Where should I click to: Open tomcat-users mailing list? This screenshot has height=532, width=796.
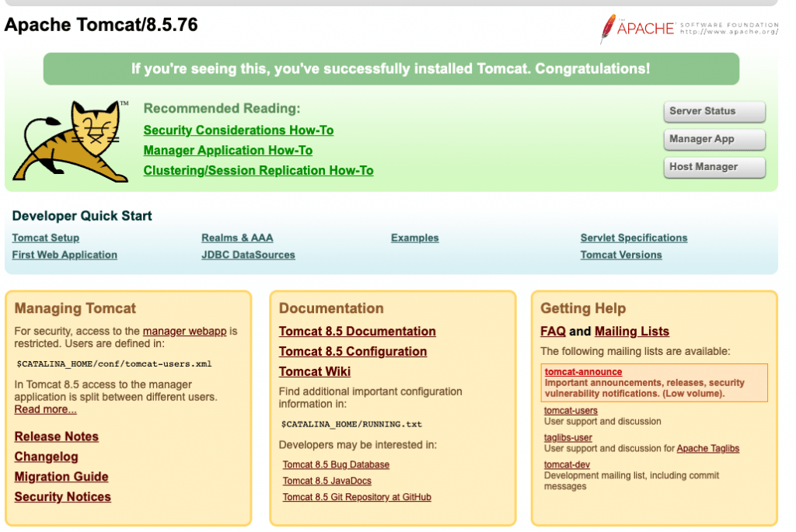tap(571, 411)
